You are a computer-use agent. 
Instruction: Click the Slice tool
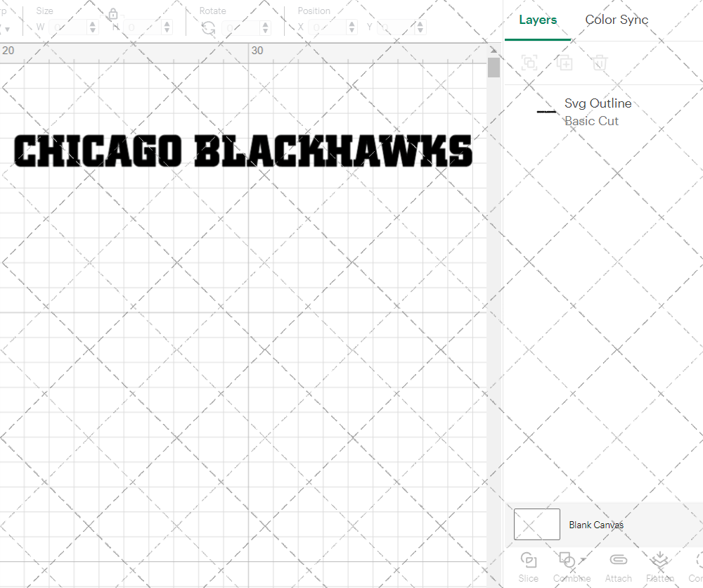tap(528, 568)
